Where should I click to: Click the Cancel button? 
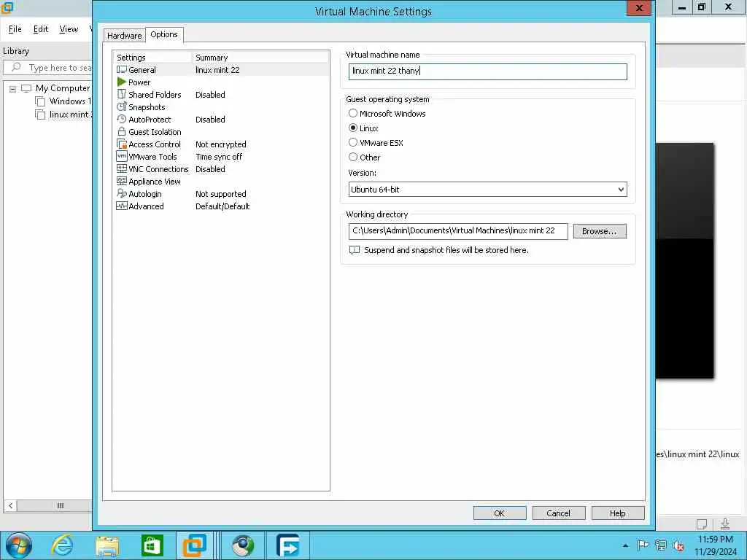coord(558,513)
